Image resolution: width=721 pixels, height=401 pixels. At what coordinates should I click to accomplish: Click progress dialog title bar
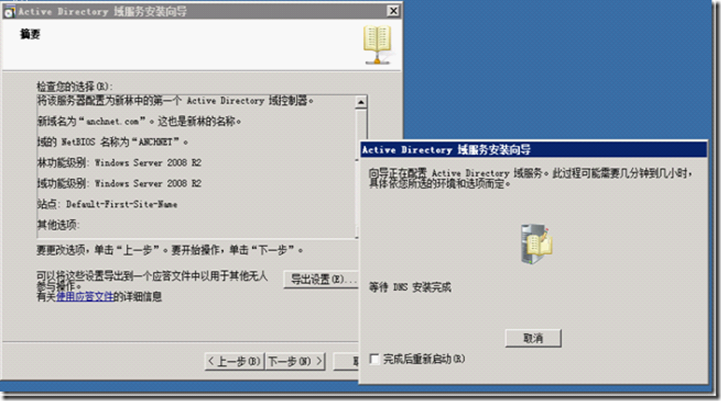click(533, 150)
